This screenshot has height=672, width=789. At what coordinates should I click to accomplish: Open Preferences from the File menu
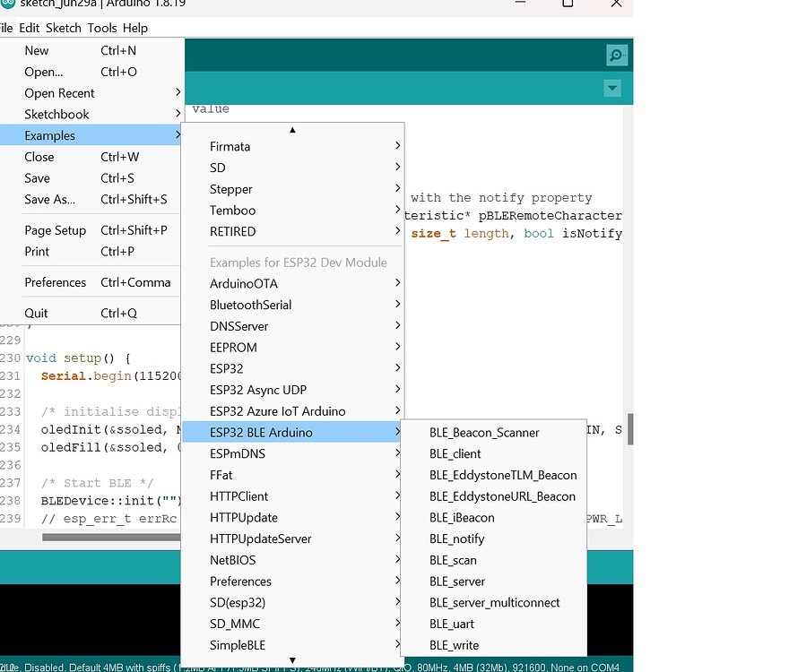[x=90, y=282]
